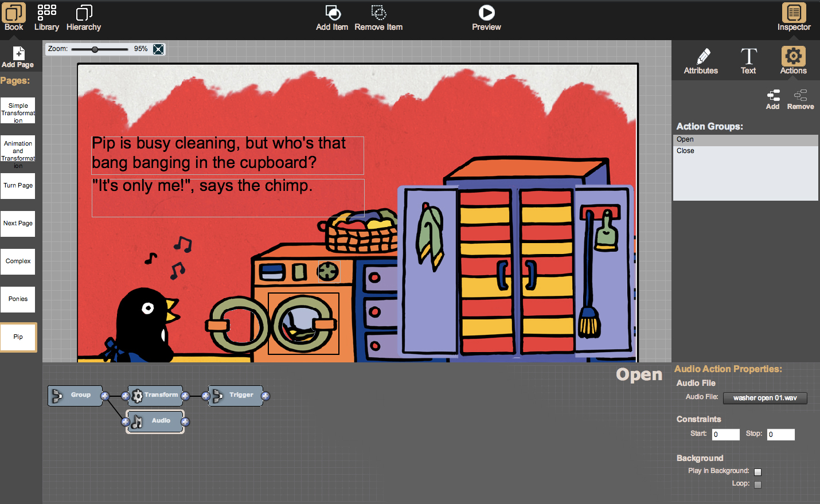
Task: Switch to the Actions tab
Action: coord(793,61)
